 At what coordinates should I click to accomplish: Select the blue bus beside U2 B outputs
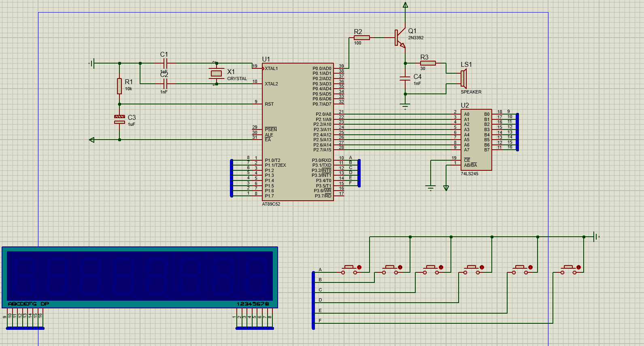[517, 132]
